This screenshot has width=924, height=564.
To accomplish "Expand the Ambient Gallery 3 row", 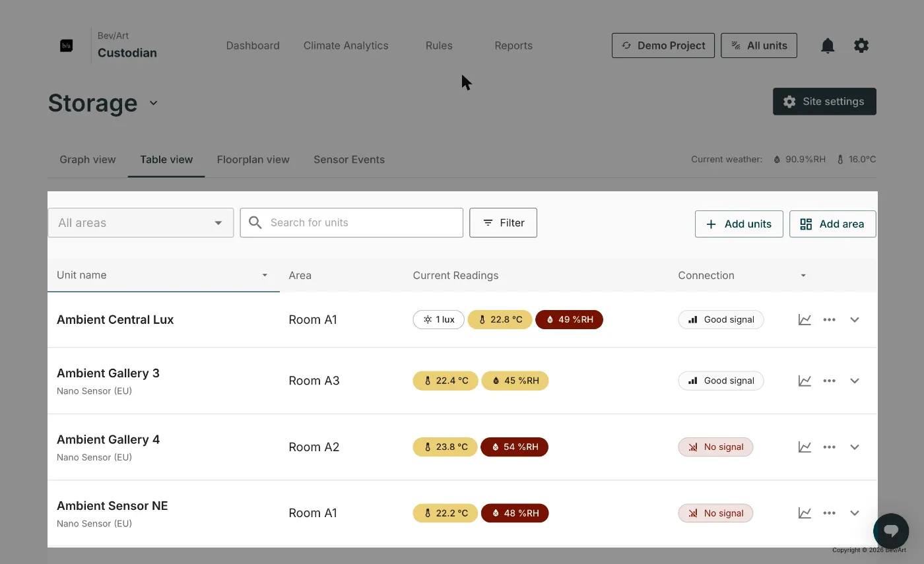I will (855, 381).
